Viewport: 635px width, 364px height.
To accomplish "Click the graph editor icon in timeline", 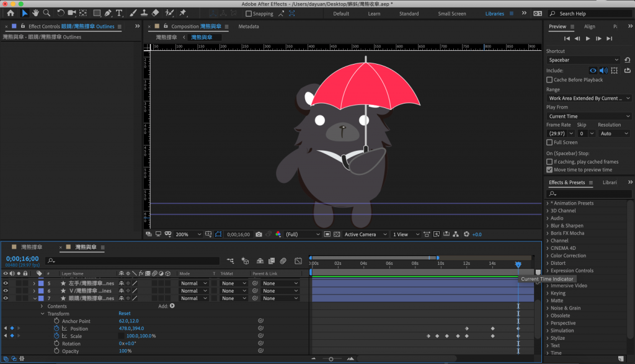I will point(298,261).
